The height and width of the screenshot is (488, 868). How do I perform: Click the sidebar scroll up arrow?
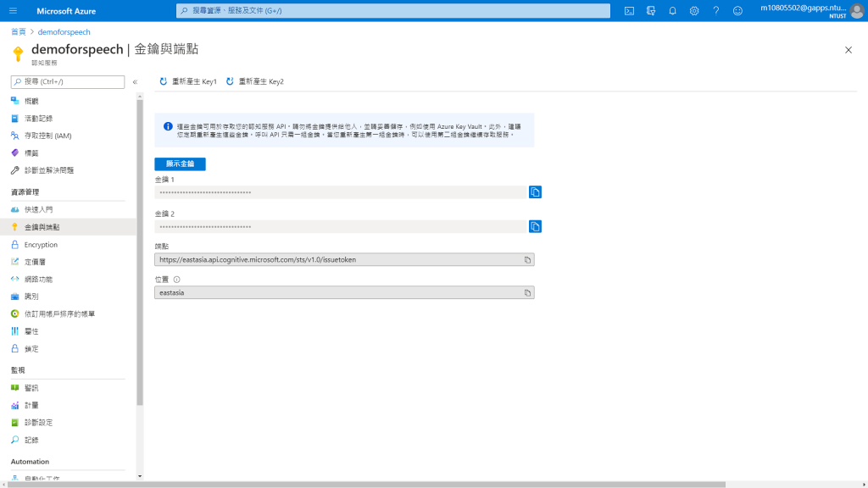click(x=140, y=97)
